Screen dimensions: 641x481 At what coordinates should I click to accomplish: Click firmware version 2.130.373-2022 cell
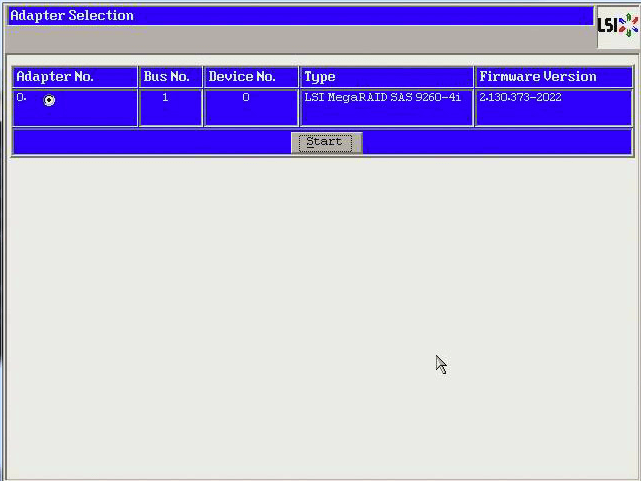520,98
